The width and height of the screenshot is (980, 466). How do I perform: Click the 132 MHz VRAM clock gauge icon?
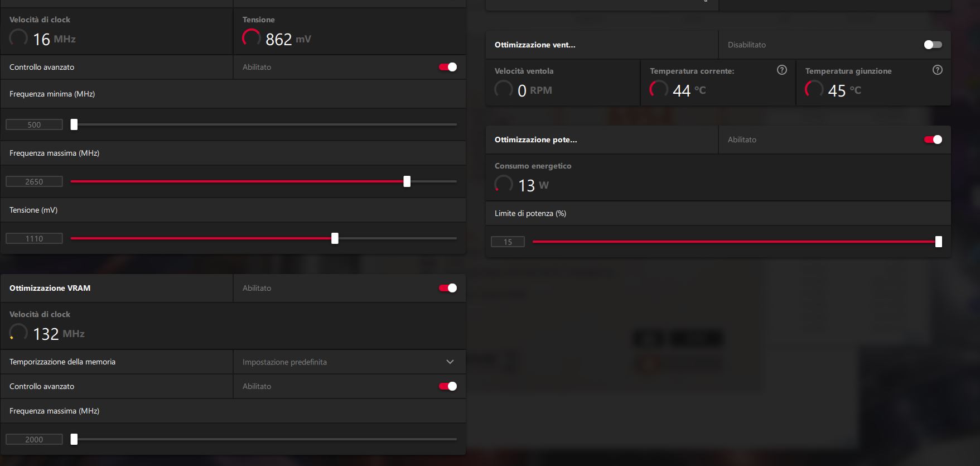click(18, 333)
